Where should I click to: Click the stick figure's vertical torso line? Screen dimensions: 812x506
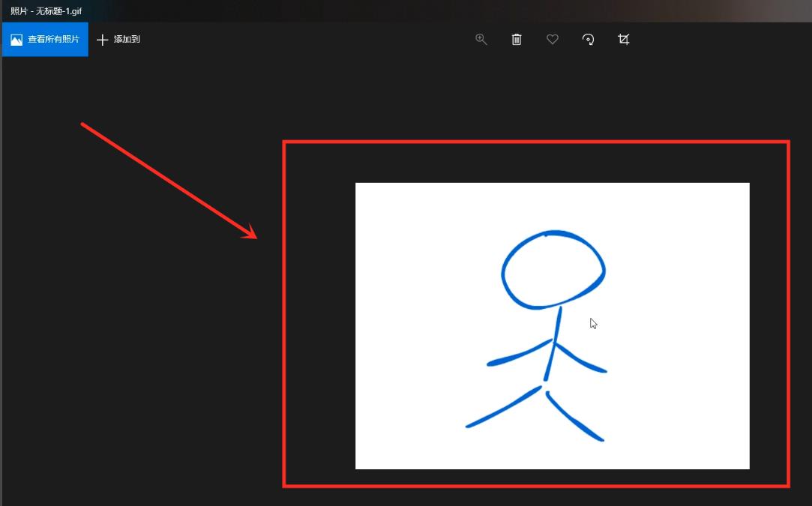pos(554,343)
